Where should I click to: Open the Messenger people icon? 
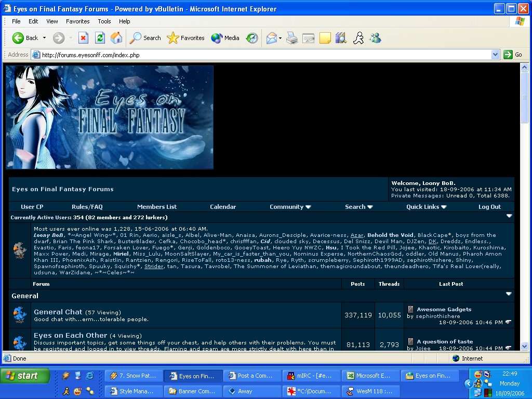[375, 38]
